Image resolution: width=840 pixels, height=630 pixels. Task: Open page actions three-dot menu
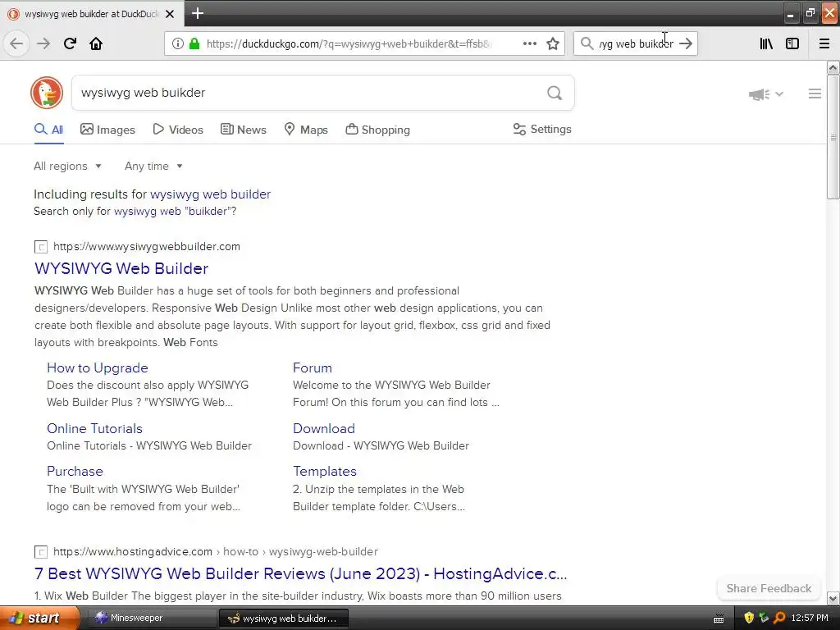(x=530, y=43)
